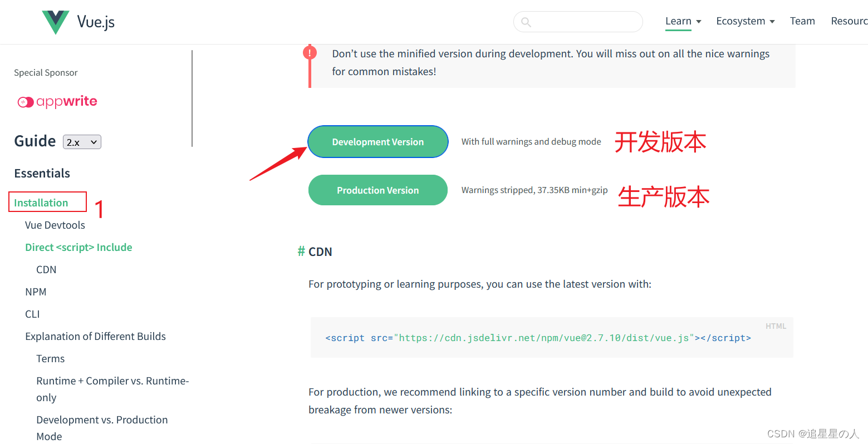The height and width of the screenshot is (444, 868).
Task: Click 'With full warnings and debug mode' text
Action: [531, 141]
